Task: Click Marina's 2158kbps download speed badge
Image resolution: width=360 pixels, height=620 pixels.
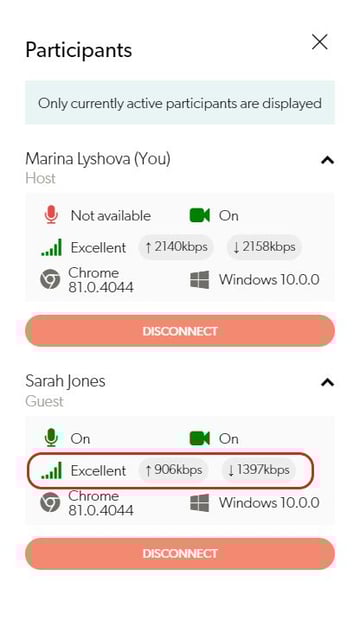Action: click(x=264, y=247)
